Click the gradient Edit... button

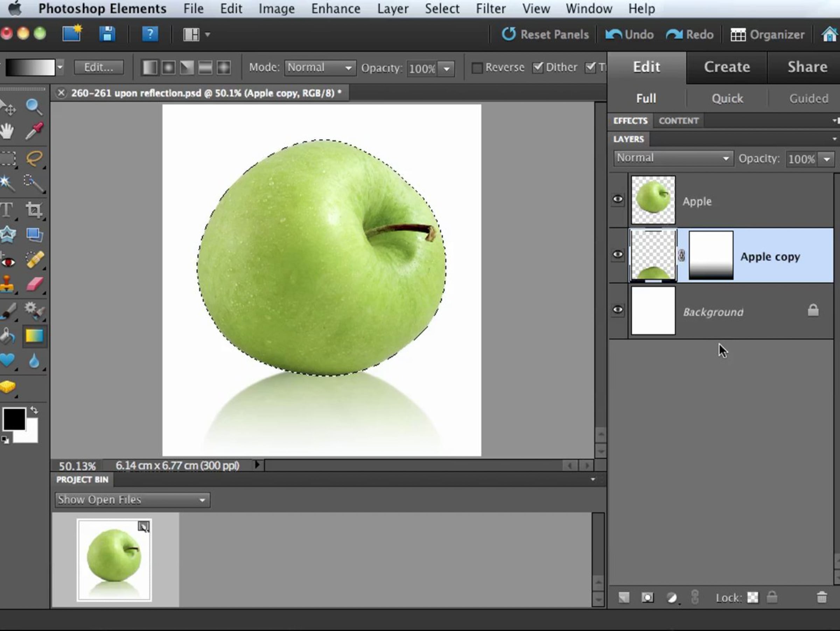coord(99,68)
